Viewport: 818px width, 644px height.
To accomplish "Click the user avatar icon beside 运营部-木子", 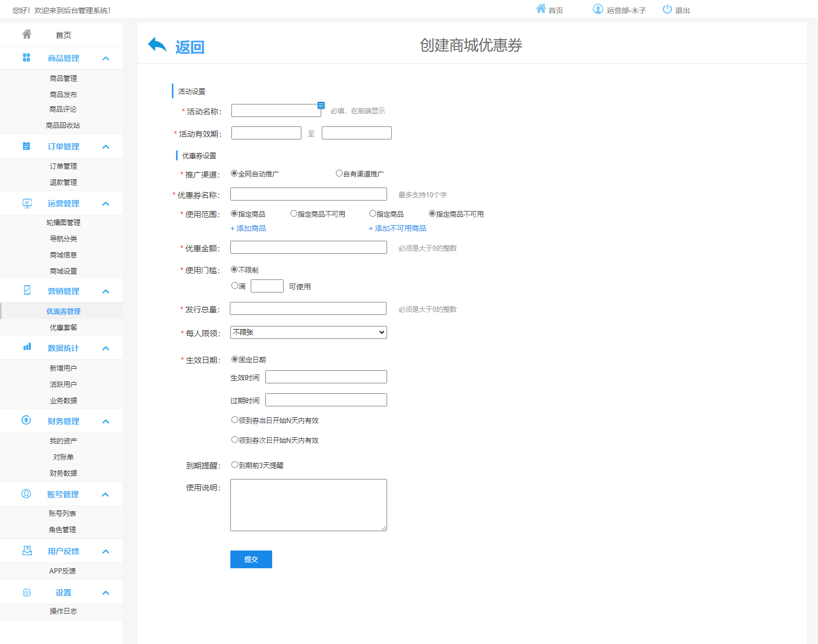I will point(598,9).
